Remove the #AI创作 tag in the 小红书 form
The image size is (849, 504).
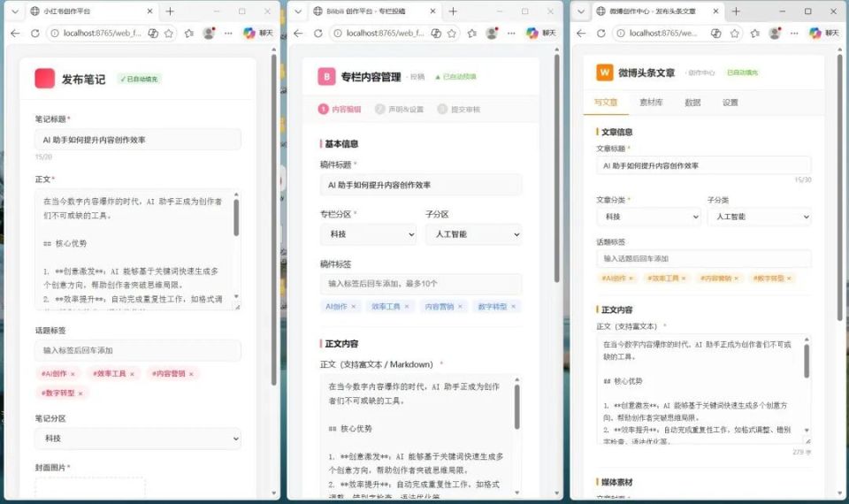point(73,374)
